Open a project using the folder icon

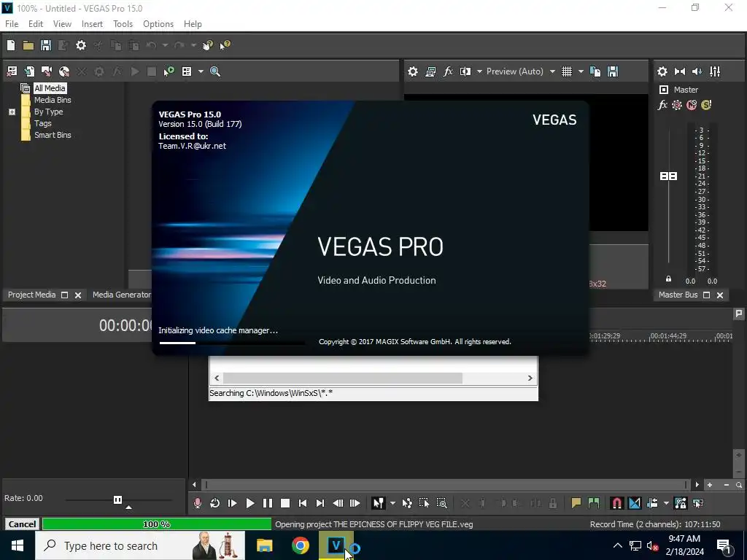[x=28, y=45]
